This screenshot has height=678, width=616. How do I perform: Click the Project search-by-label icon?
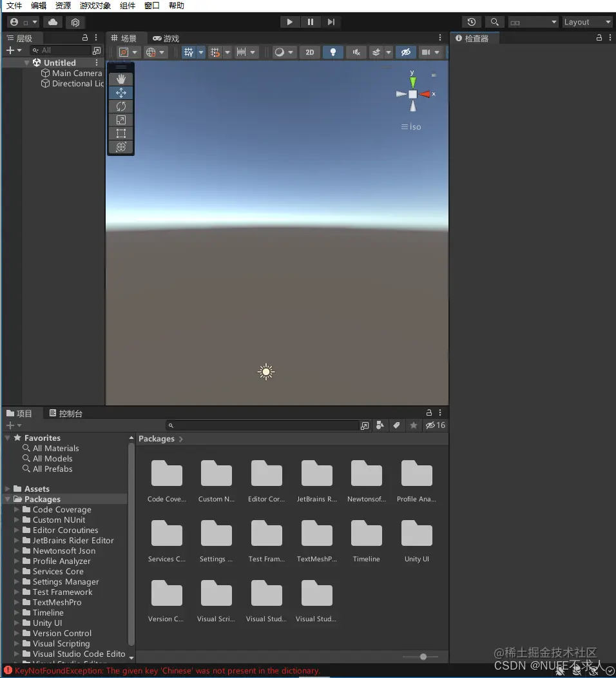[x=396, y=425]
